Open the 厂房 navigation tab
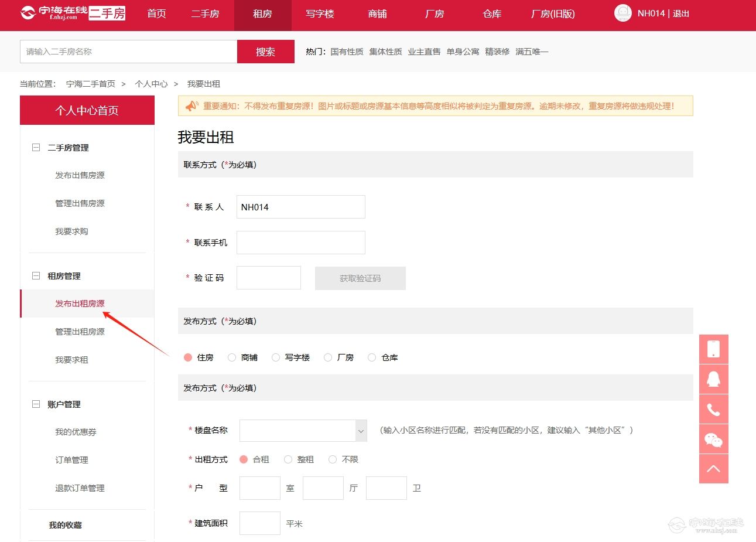 435,13
